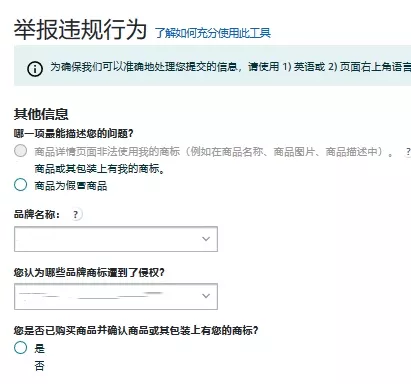Click the 品牌名称 field label

[x=37, y=214]
